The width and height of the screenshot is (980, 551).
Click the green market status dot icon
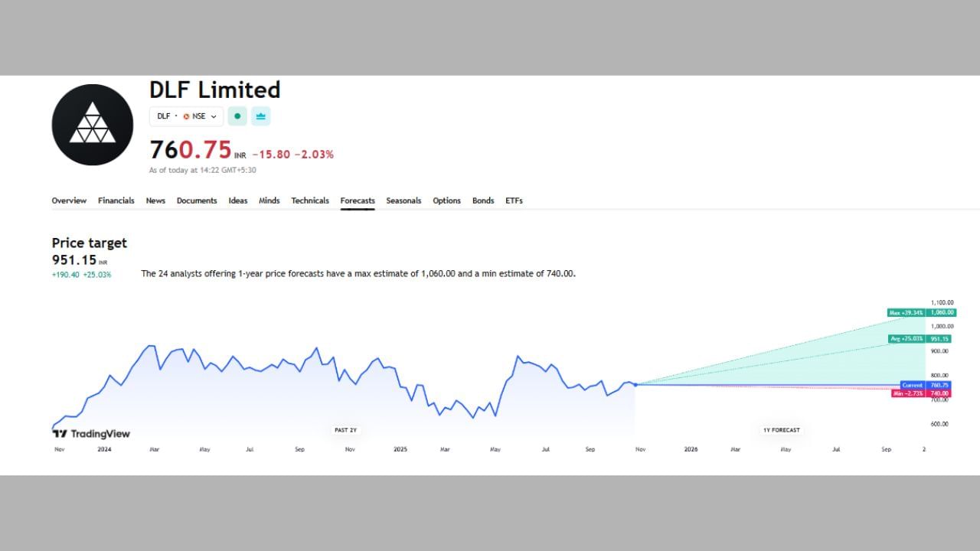pyautogui.click(x=237, y=116)
